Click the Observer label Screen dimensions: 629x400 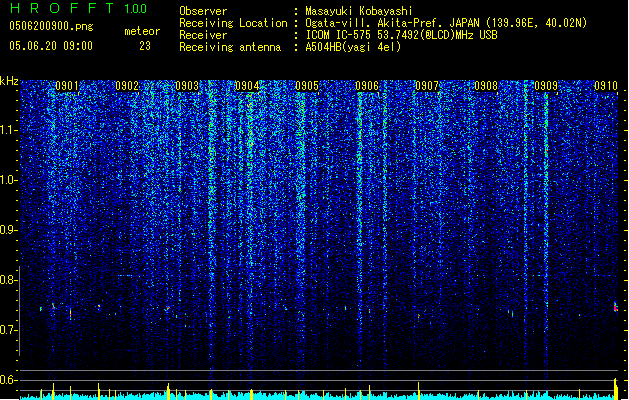point(203,11)
